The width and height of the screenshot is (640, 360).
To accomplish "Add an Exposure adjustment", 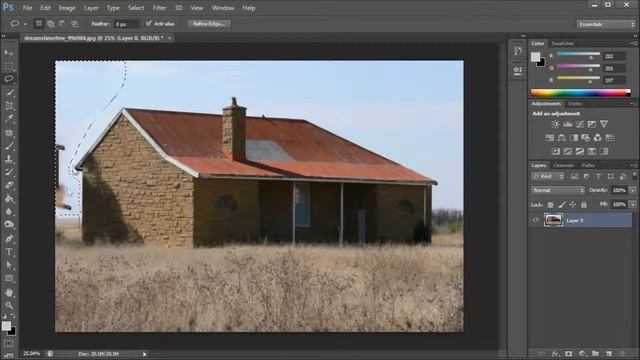I will 591,124.
